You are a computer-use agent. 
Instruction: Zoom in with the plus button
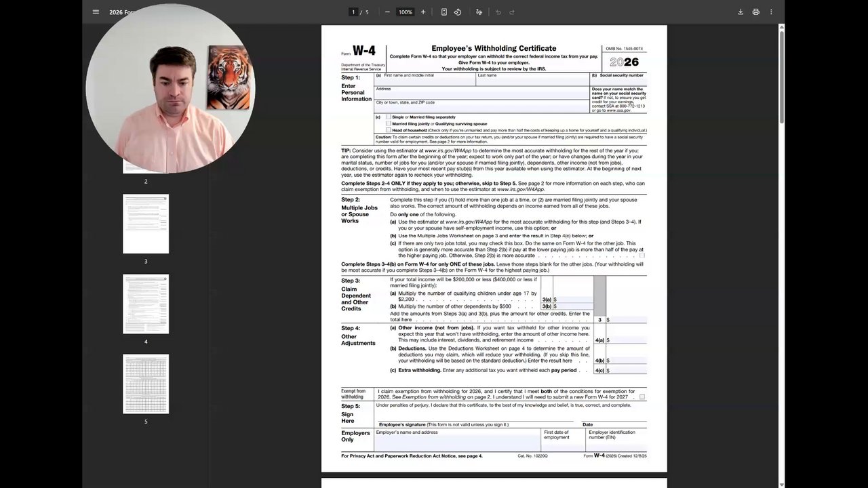tap(423, 12)
